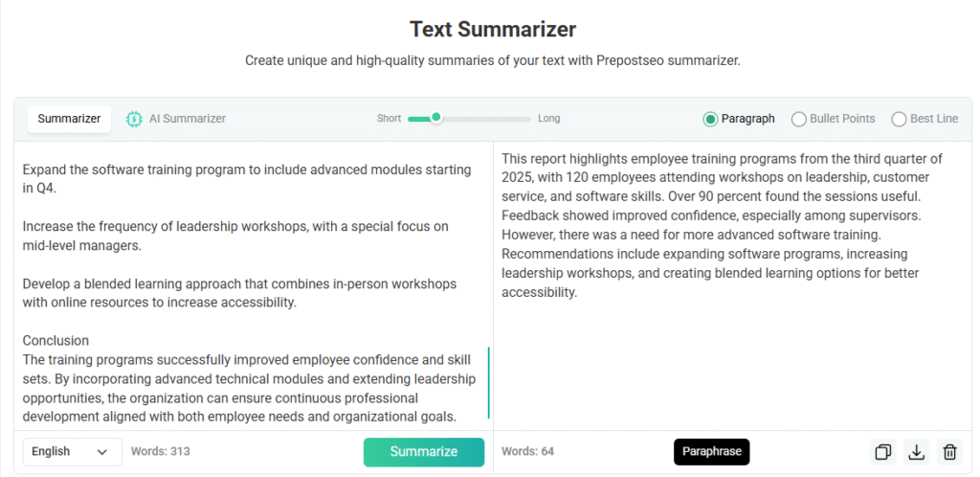The width and height of the screenshot is (980, 477).
Task: Open the English language dropdown
Action: coord(72,452)
